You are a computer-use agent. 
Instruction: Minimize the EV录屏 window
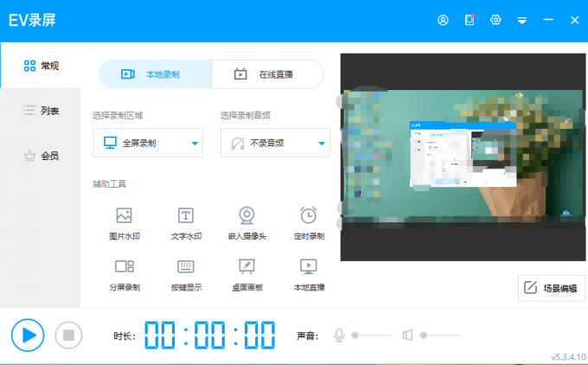[x=548, y=20]
